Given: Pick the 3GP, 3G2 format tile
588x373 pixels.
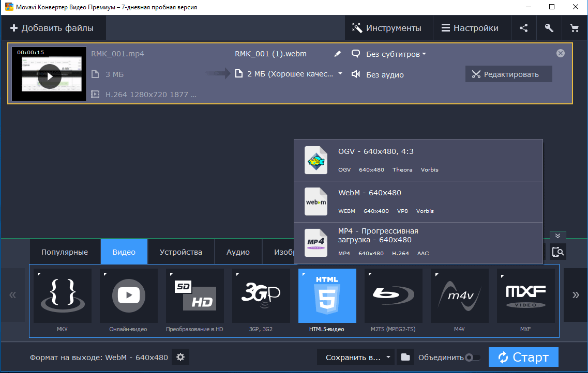Looking at the screenshot, I should (261, 296).
